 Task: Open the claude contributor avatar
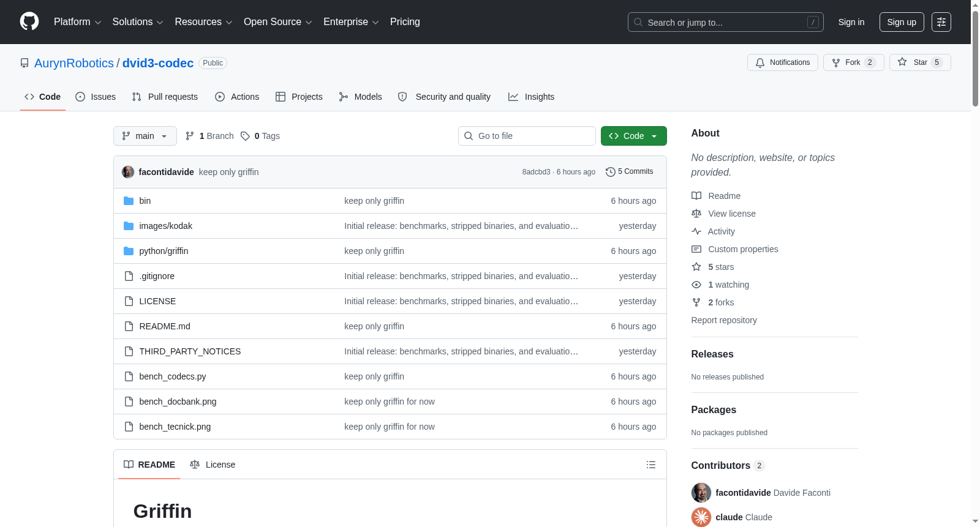pyautogui.click(x=701, y=517)
